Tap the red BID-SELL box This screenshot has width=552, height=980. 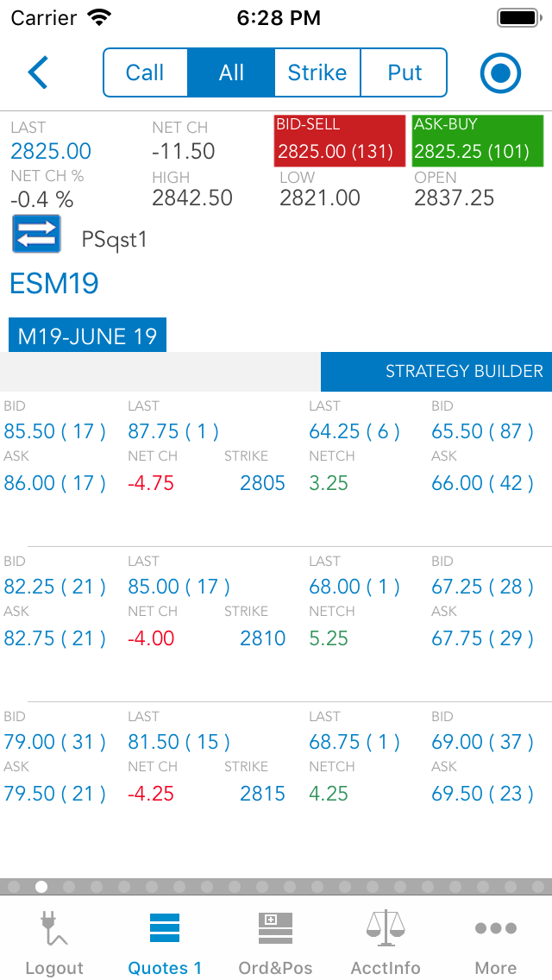pyautogui.click(x=339, y=141)
